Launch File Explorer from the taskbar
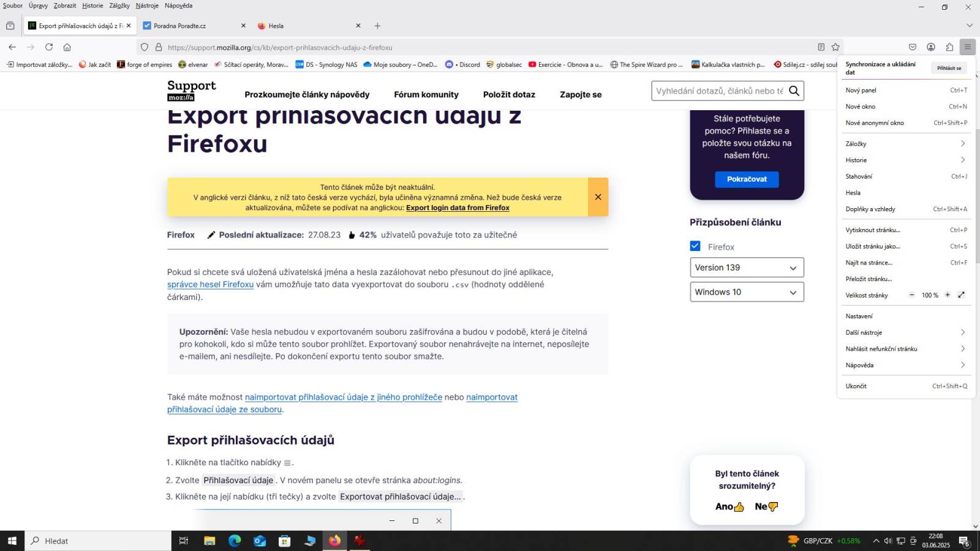Image resolution: width=980 pixels, height=551 pixels. tap(209, 541)
